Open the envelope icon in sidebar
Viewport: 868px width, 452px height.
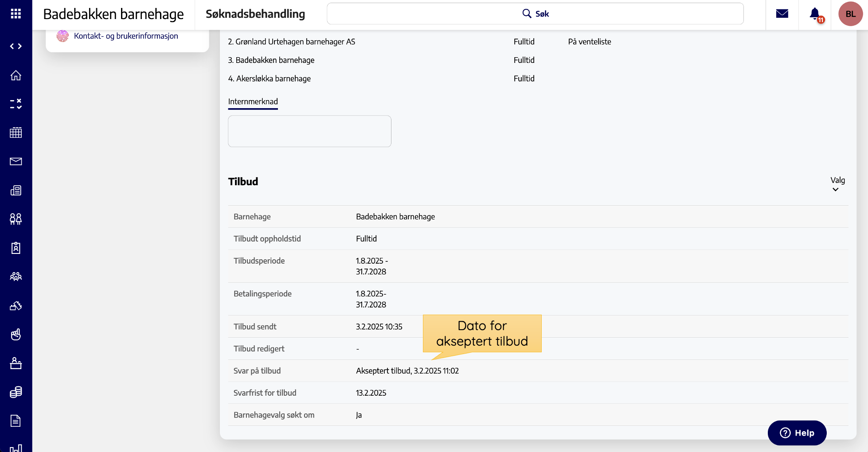(x=16, y=161)
